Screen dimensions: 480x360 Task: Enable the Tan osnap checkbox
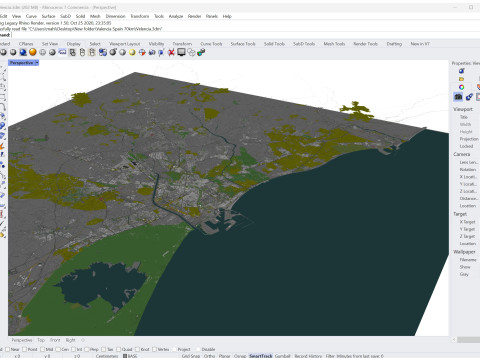coord(103,349)
